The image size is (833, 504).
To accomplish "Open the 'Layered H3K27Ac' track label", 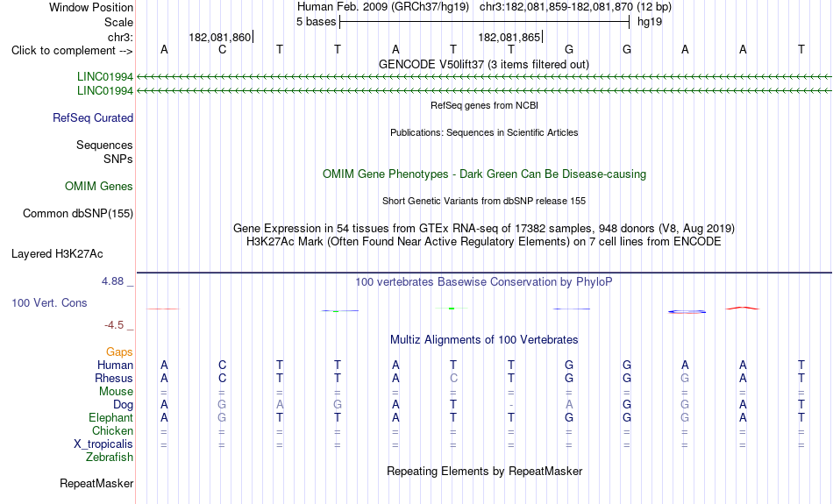I will coord(57,254).
